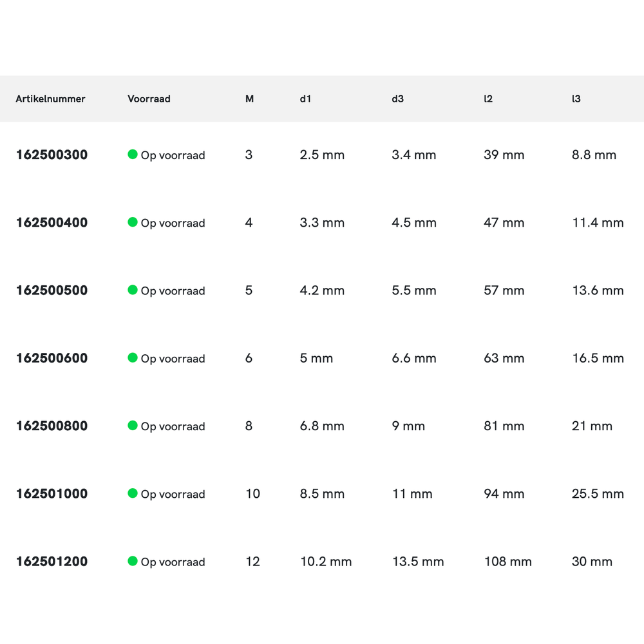
Task: Click the d3 column header
Action: [x=397, y=99]
